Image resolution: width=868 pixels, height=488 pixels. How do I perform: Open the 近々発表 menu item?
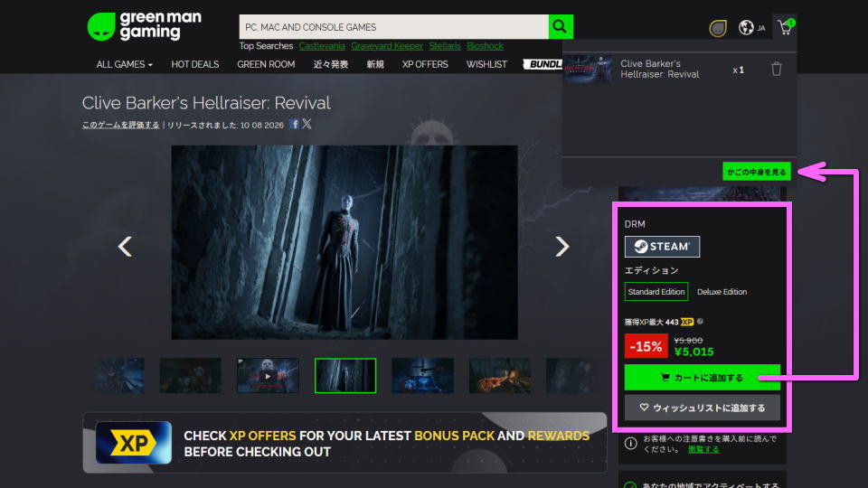pyautogui.click(x=331, y=64)
